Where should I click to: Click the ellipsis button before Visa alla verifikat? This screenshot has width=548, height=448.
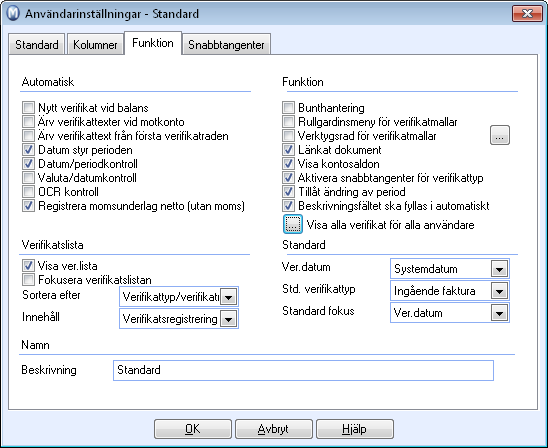tap(293, 224)
